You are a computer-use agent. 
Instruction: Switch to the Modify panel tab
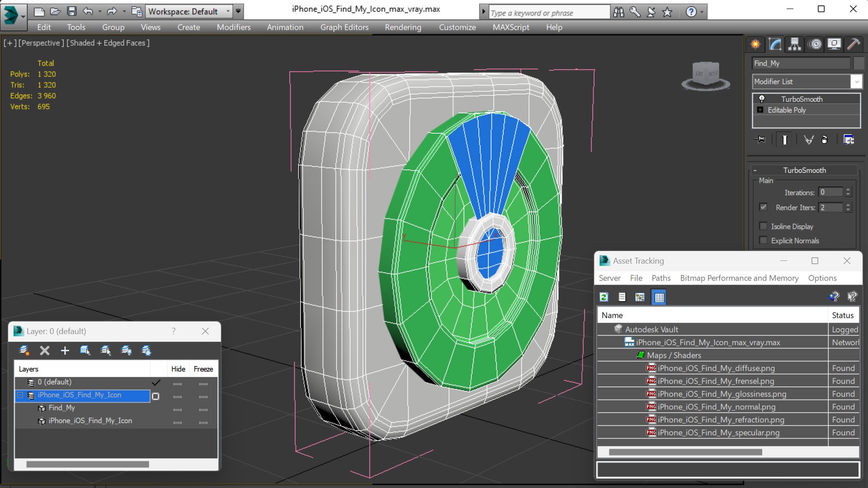pyautogui.click(x=775, y=44)
